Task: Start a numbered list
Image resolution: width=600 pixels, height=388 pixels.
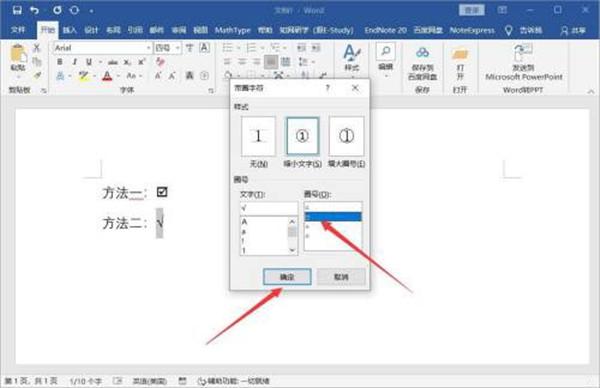Action: coord(251,48)
